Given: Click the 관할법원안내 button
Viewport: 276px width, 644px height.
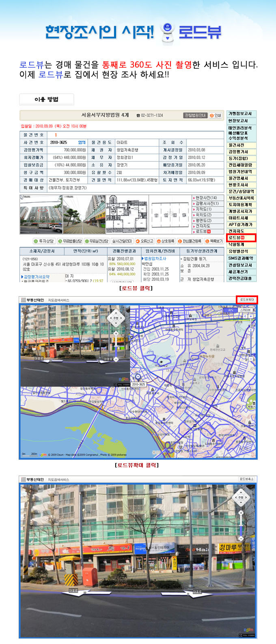Looking at the screenshot, I should pos(195,116).
